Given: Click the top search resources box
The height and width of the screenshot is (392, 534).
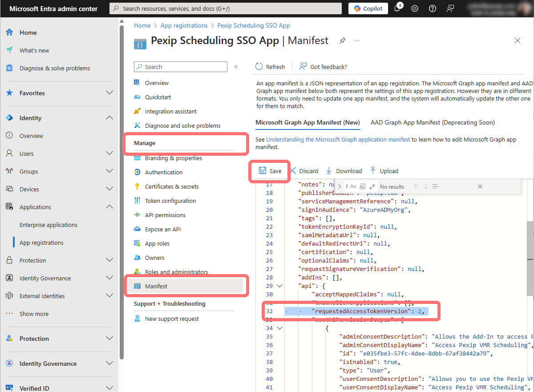Looking at the screenshot, I should [x=226, y=8].
